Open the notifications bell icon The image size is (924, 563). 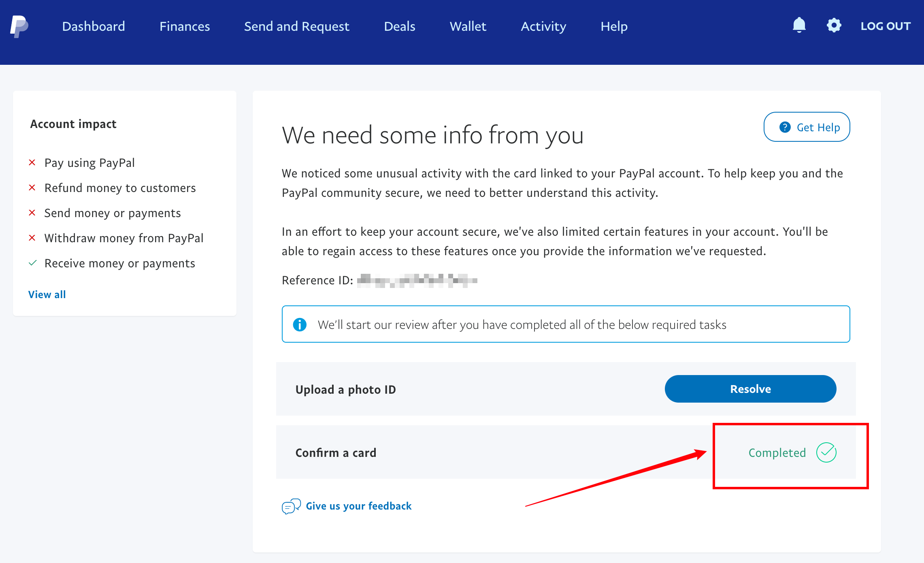point(799,26)
